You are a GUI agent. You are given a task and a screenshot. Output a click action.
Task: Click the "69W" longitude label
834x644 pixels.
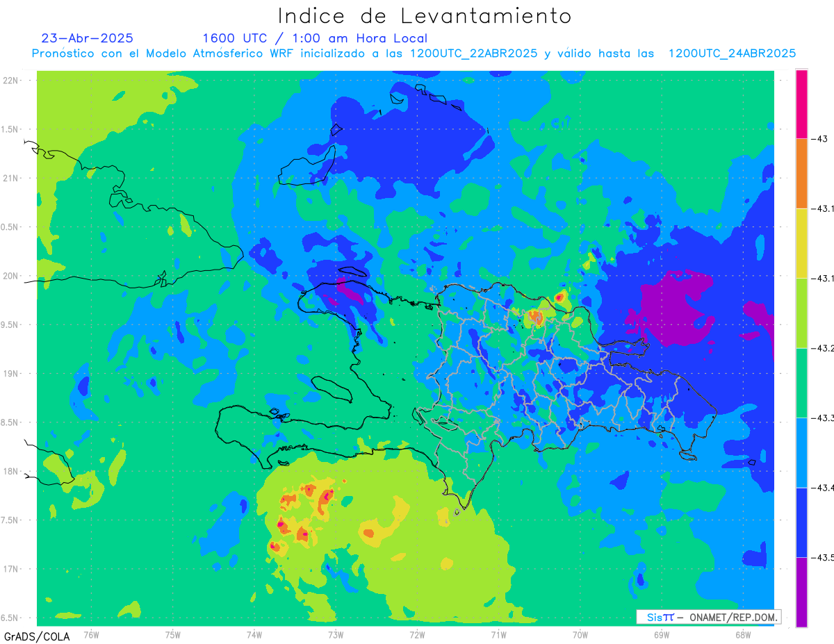662,634
